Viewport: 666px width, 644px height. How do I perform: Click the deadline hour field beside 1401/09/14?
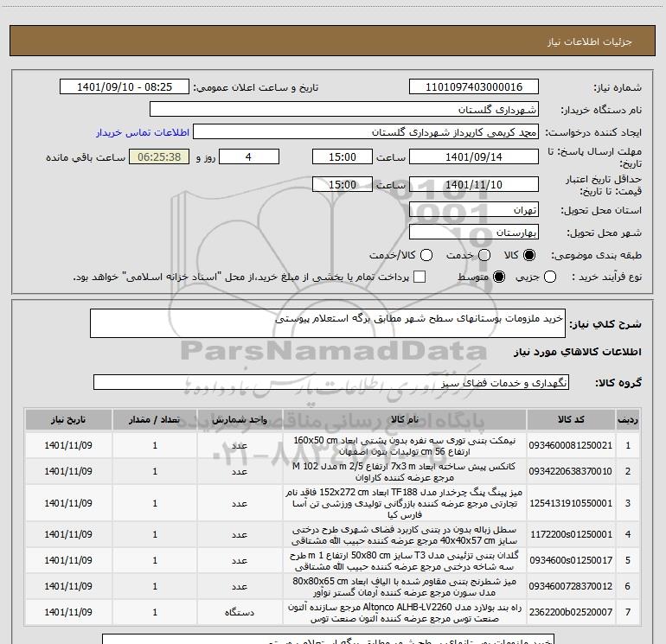343,156
